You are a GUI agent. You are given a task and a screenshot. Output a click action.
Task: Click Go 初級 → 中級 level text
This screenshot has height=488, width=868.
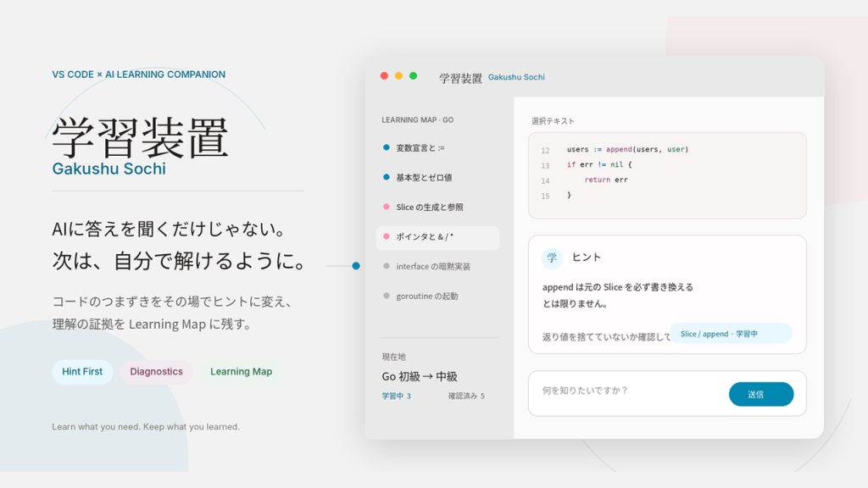pyautogui.click(x=420, y=377)
